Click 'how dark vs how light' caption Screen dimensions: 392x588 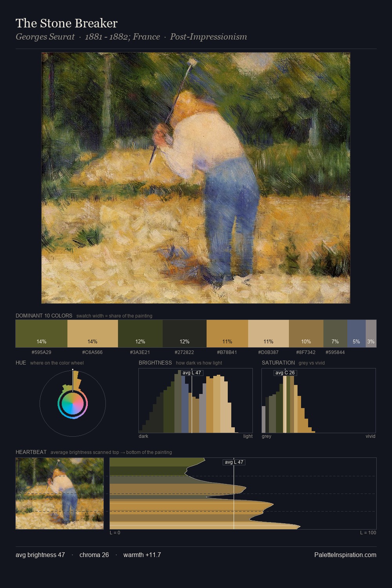[199, 363]
